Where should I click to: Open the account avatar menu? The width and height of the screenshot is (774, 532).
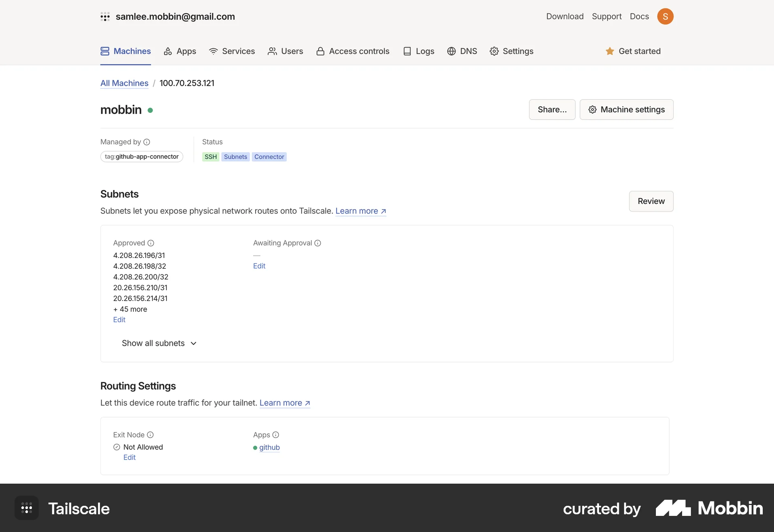click(666, 16)
